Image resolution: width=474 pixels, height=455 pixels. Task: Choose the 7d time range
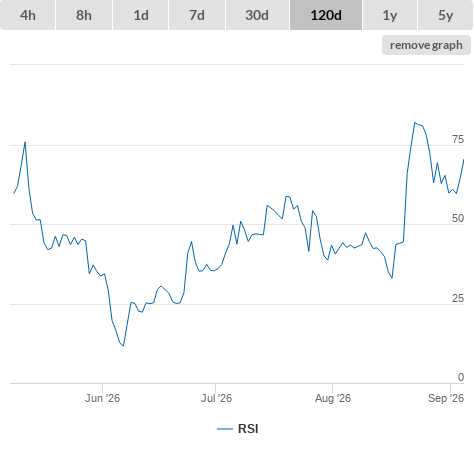[x=197, y=15]
